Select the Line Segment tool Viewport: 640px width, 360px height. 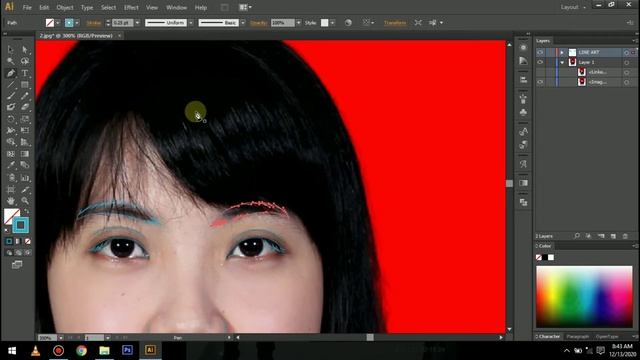tap(11, 84)
